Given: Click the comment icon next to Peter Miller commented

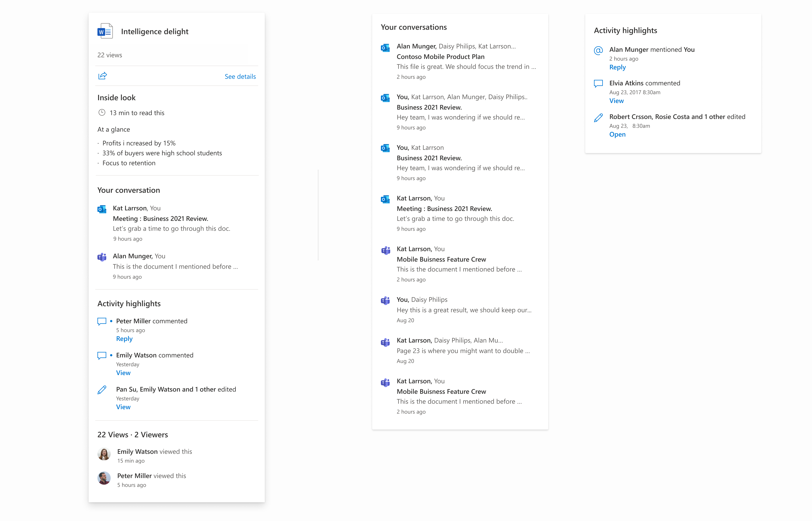Looking at the screenshot, I should [x=102, y=321].
